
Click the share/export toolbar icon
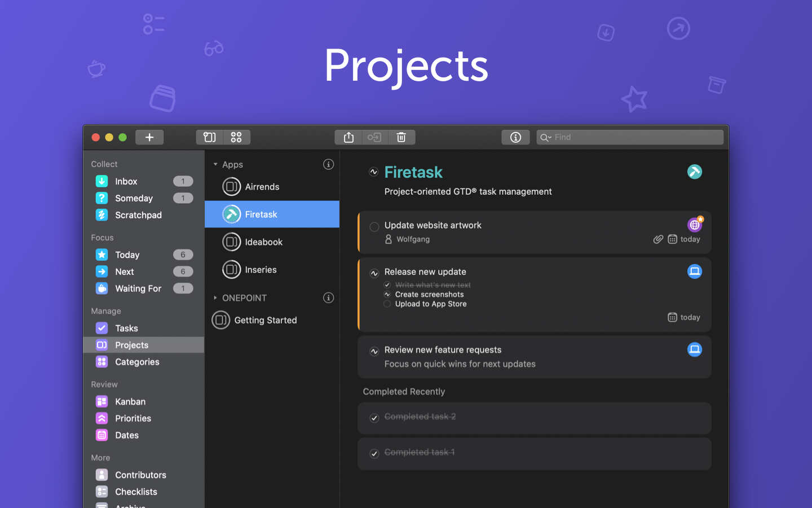click(348, 137)
